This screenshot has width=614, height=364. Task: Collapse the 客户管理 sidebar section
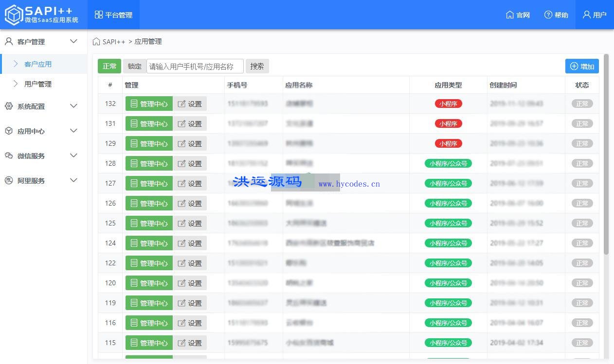[x=43, y=41]
